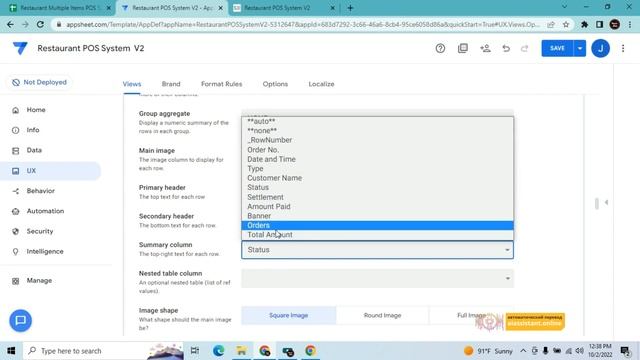Open the account avatar J
This screenshot has height=360, width=640.
point(600,49)
